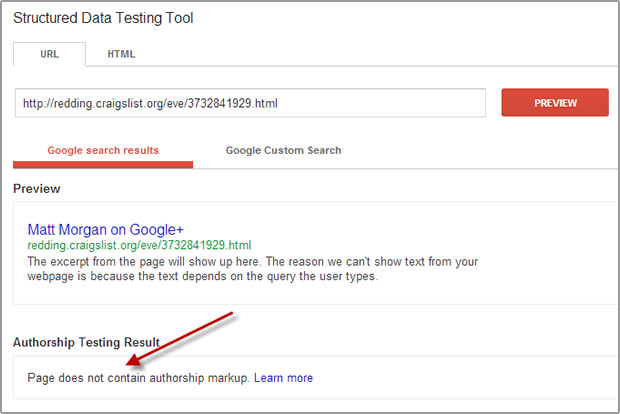This screenshot has width=620, height=414.
Task: Focus the craigslist URL input field
Action: [x=250, y=103]
